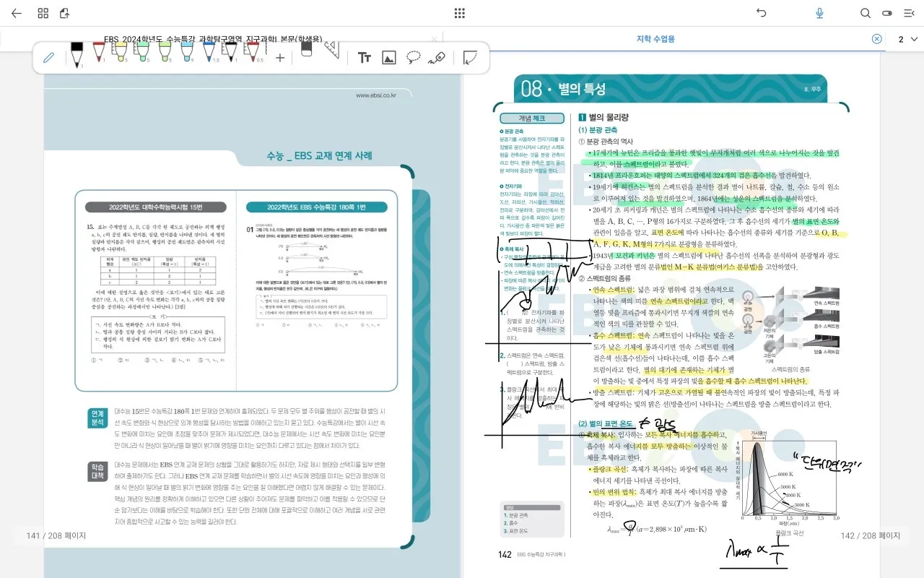Go back with the left arrow icon

(x=17, y=13)
